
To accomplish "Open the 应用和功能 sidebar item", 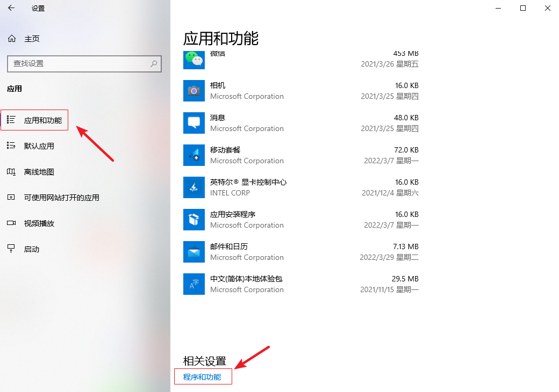I will tap(42, 120).
